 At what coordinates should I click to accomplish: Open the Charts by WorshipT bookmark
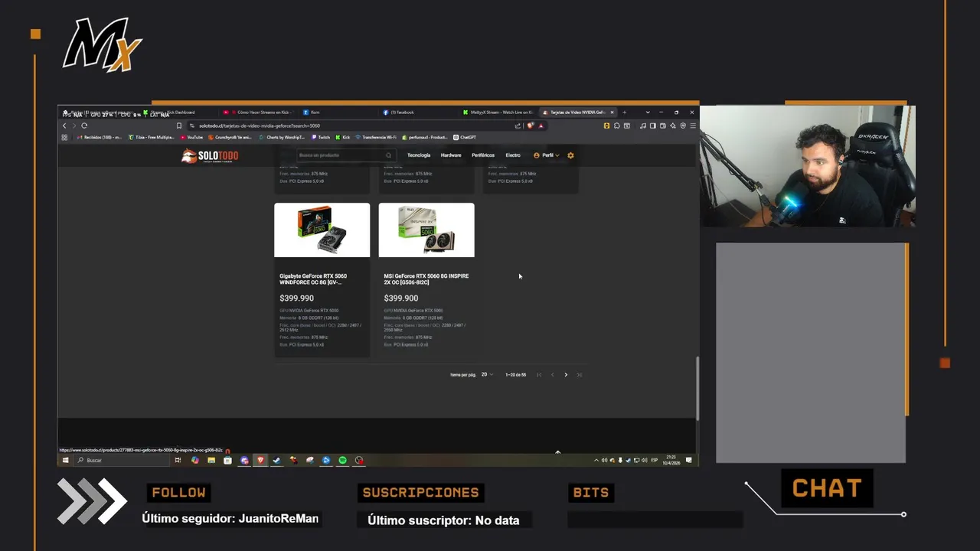tap(283, 138)
